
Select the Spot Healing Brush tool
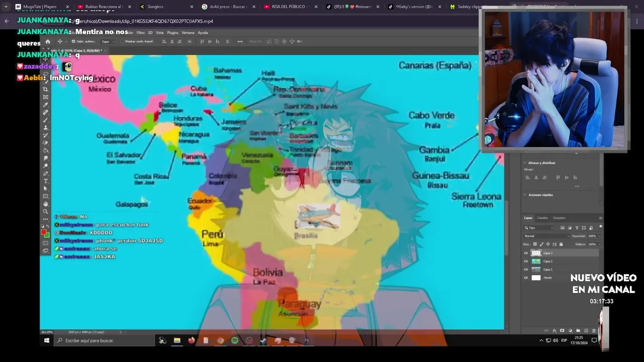(45, 112)
